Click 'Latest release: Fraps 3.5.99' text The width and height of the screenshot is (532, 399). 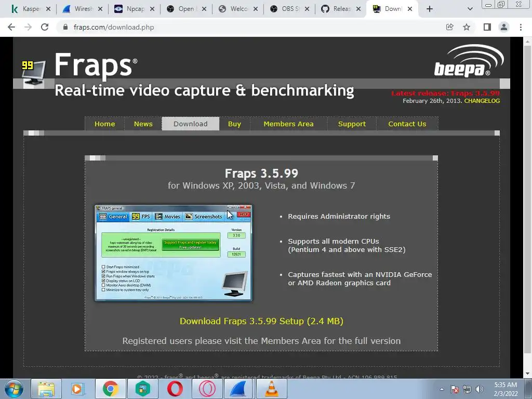(445, 94)
